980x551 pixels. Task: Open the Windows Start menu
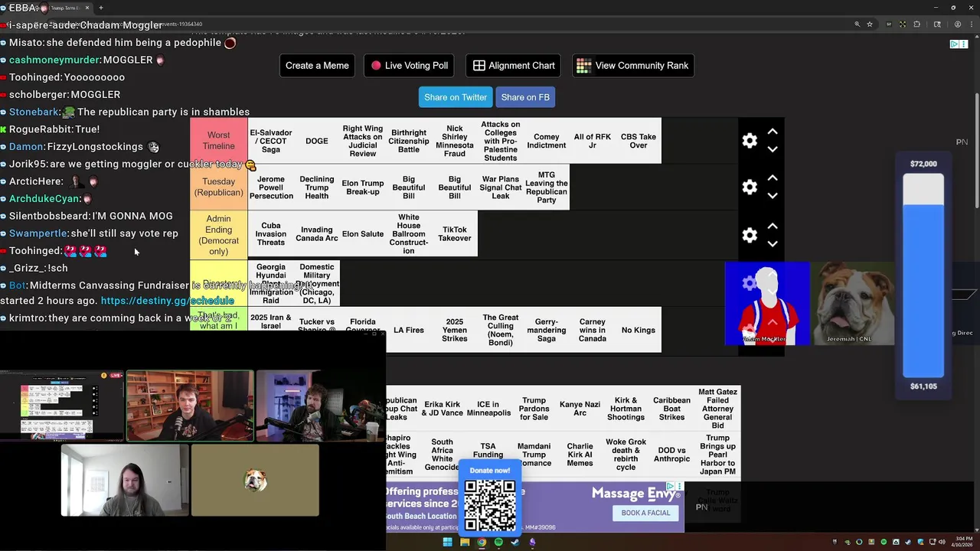pyautogui.click(x=447, y=543)
